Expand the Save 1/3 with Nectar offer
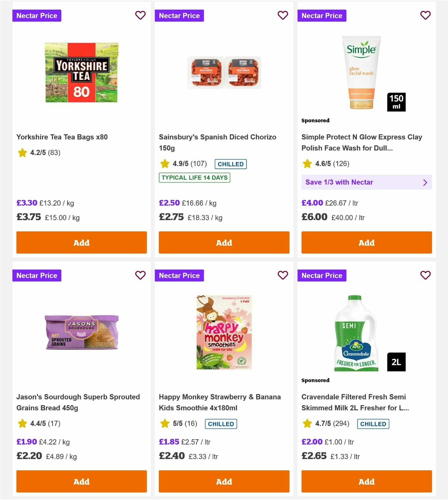 click(367, 182)
